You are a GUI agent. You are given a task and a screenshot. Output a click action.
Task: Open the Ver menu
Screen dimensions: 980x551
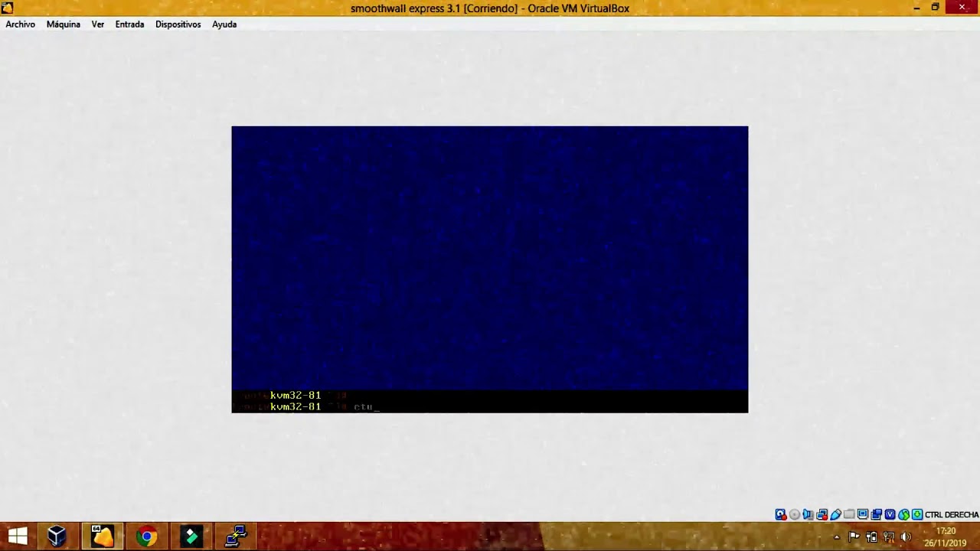(98, 24)
